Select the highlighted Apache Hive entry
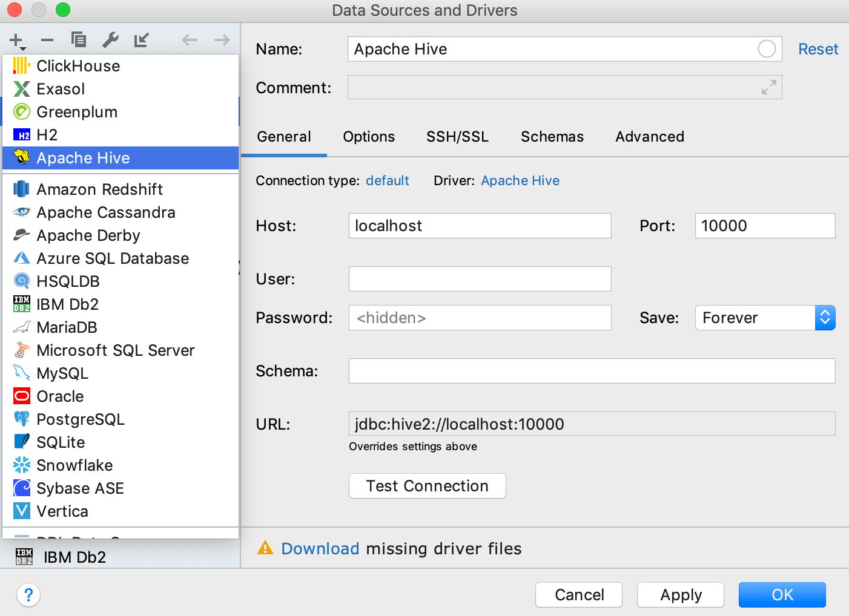The image size is (849, 616). 121,158
